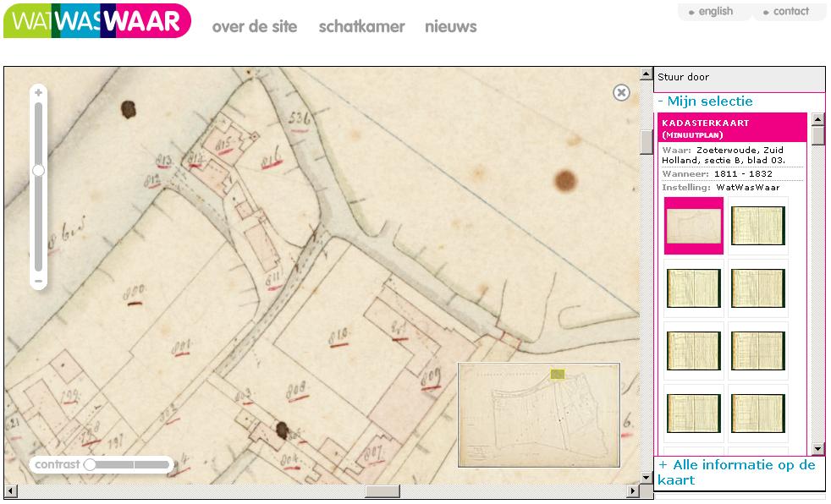
Task: Open the 'over de site' menu
Action: [x=255, y=26]
